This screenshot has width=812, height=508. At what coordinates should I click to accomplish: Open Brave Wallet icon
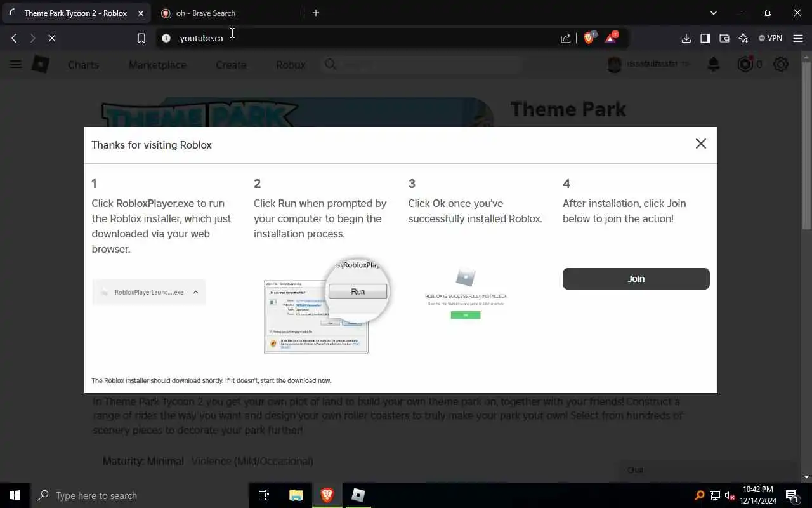(x=724, y=38)
